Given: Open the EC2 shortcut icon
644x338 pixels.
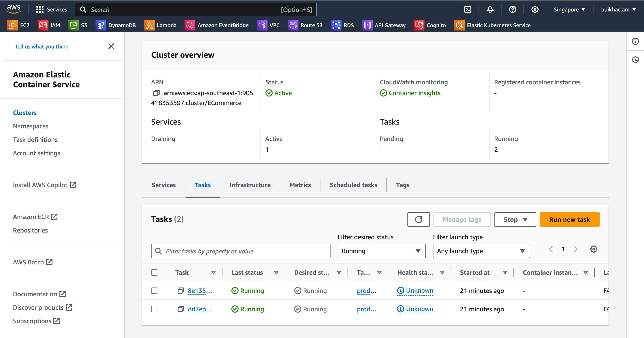Looking at the screenshot, I should 13,25.
